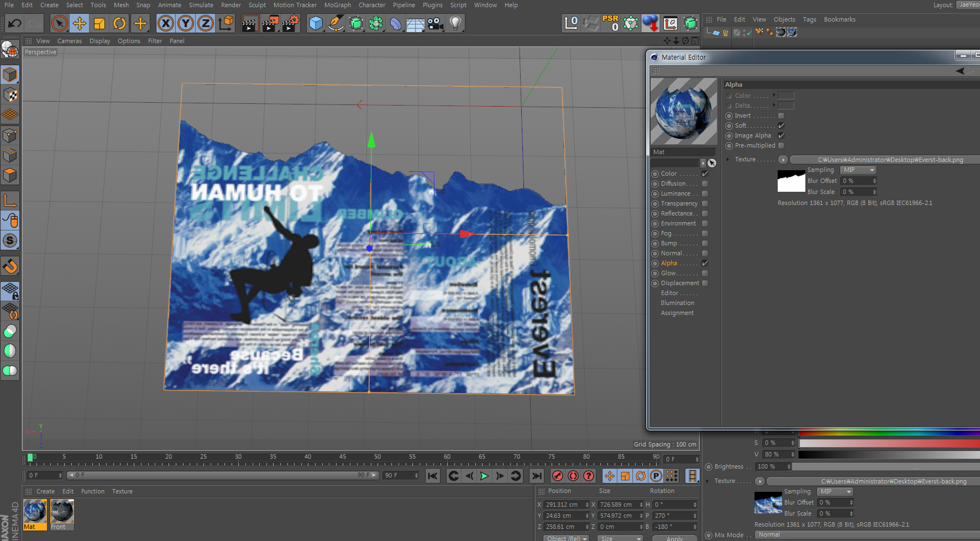
Task: Open the spline Pen tool
Action: click(336, 23)
